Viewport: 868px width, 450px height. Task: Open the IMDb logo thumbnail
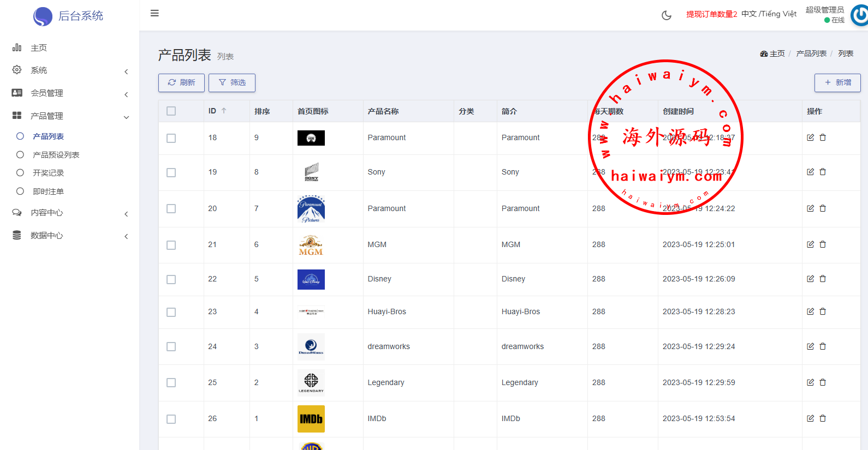(x=311, y=419)
